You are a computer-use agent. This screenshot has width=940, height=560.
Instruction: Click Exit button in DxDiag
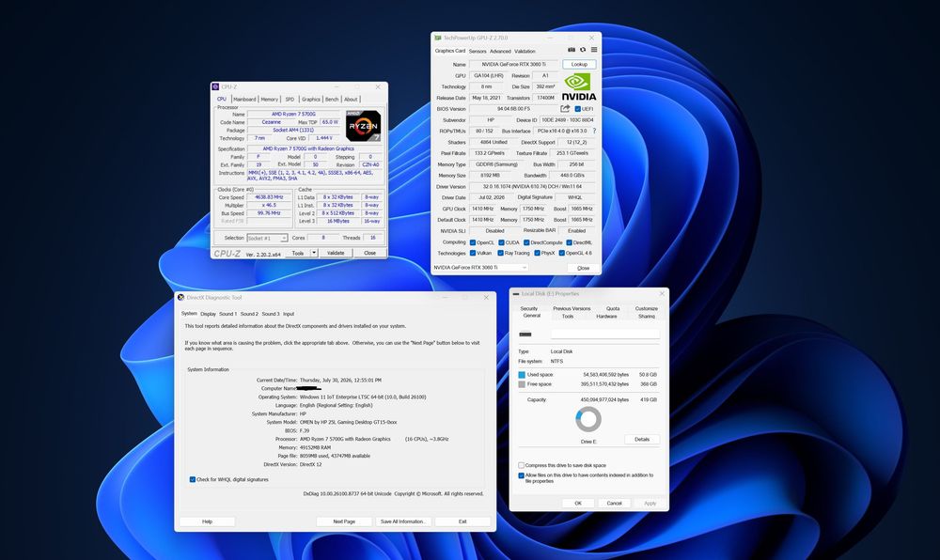pyautogui.click(x=462, y=521)
